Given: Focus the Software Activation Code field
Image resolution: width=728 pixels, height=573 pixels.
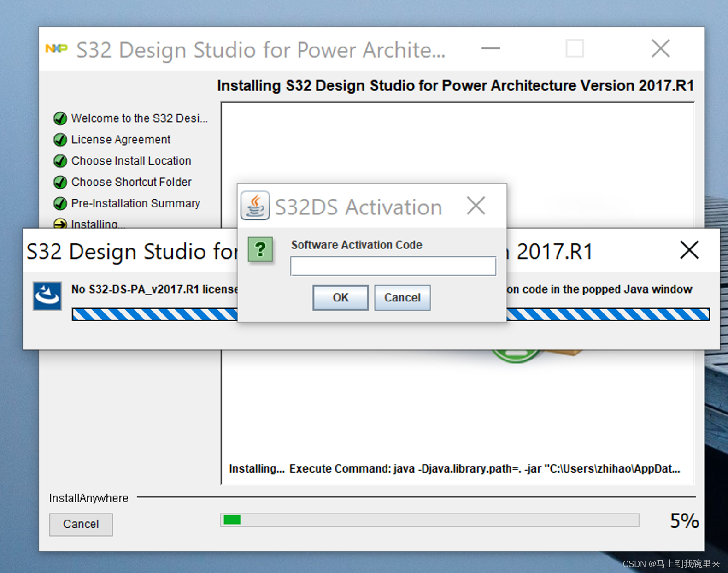Looking at the screenshot, I should (x=393, y=266).
